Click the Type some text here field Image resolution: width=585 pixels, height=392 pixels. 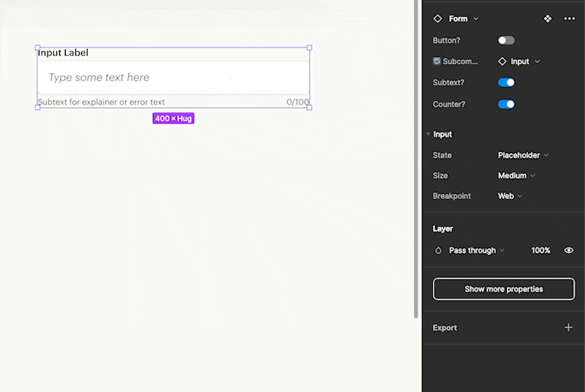pyautogui.click(x=173, y=78)
